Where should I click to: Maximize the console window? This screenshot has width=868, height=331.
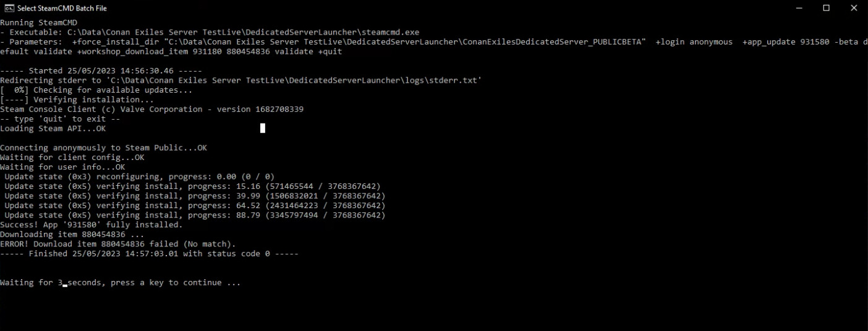827,8
